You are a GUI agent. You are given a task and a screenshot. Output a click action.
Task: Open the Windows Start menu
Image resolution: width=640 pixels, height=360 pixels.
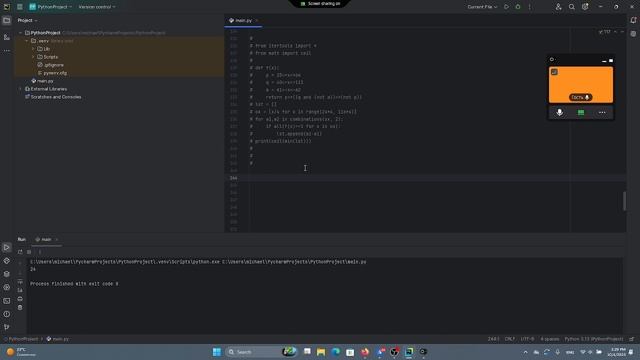click(217, 351)
